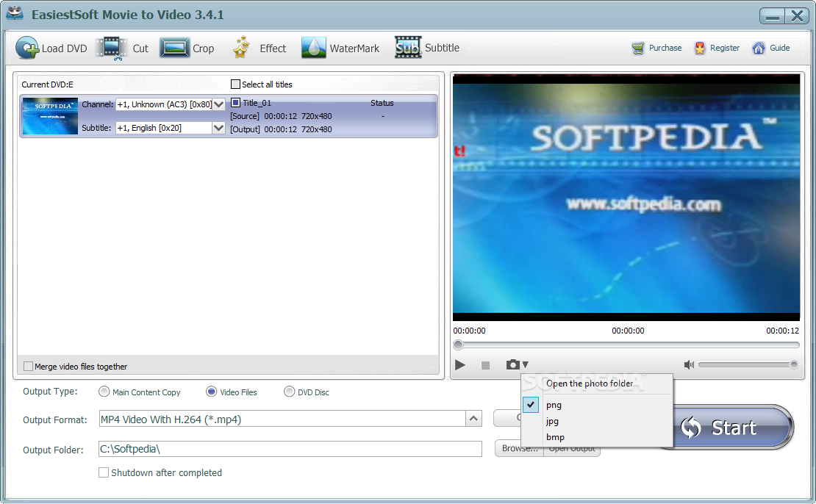The image size is (816, 504).
Task: Click the application logo in title bar
Action: (15, 13)
